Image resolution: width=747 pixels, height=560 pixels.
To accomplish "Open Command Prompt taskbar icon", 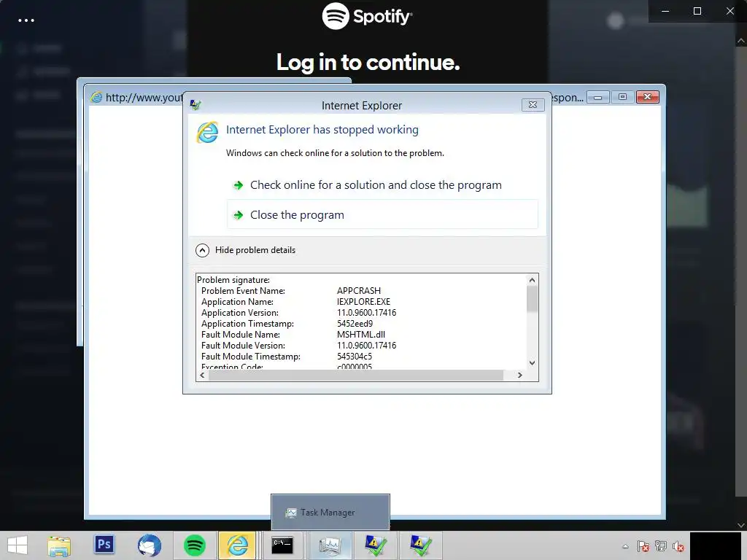I will click(282, 545).
